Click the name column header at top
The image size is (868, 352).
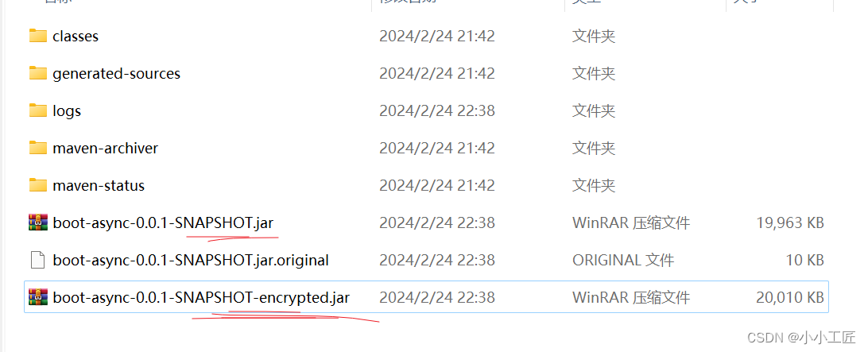58,2
